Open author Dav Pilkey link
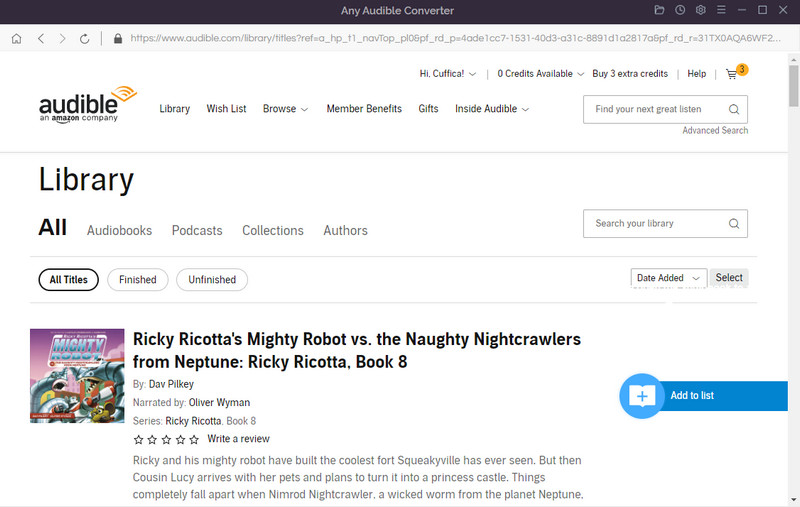Viewport: 800px width, 507px height. coord(171,384)
